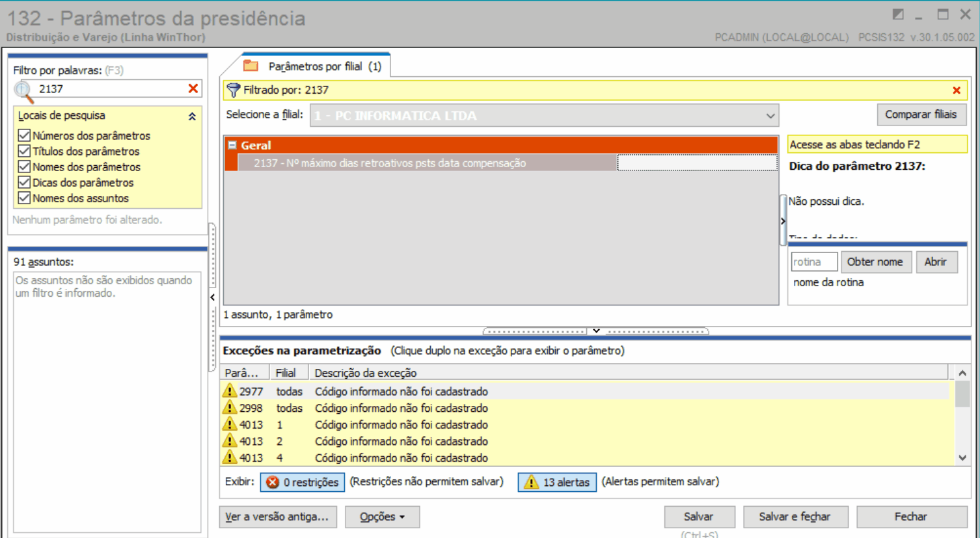Click the exceptions list scrollbar thumb
The height and width of the screenshot is (538, 980).
962,395
